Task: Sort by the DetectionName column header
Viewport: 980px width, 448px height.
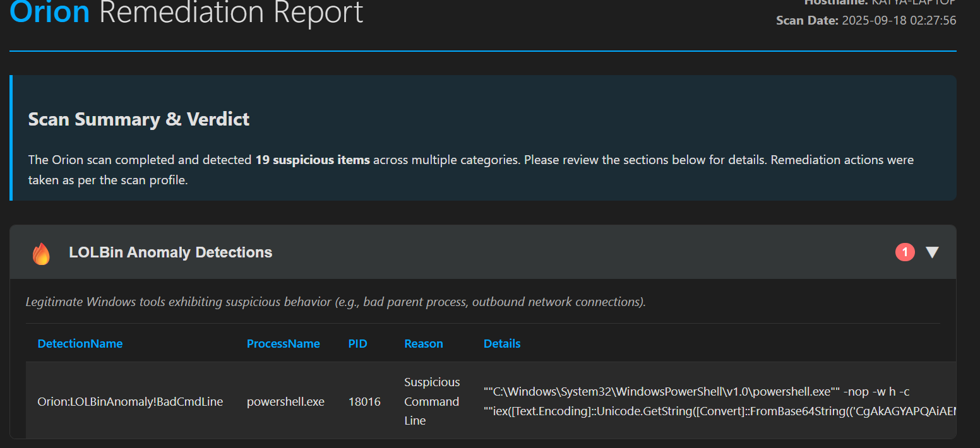Action: (x=80, y=344)
